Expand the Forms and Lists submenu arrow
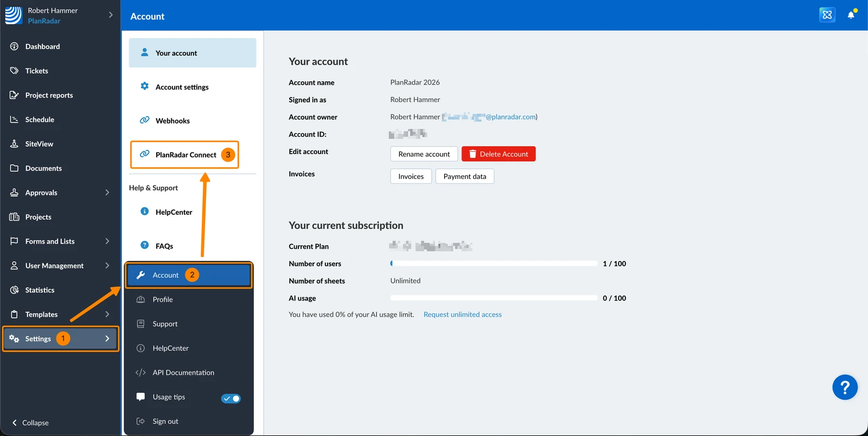Viewport: 868px width, 436px height. (107, 241)
